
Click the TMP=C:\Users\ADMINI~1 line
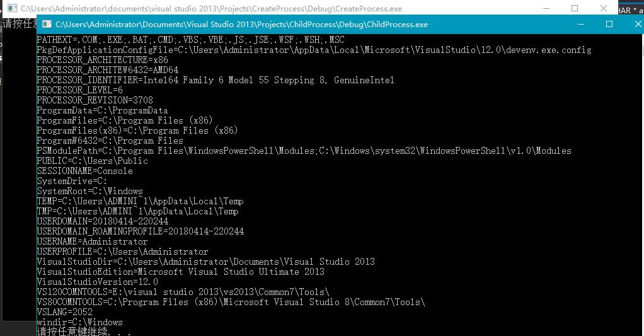(x=137, y=211)
